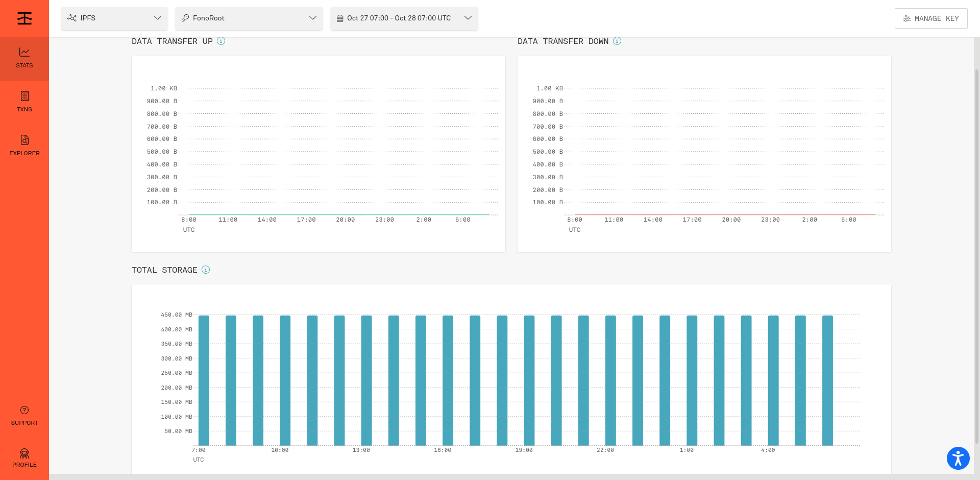Click the Profile avatar icon
The image size is (980, 480).
(x=24, y=453)
